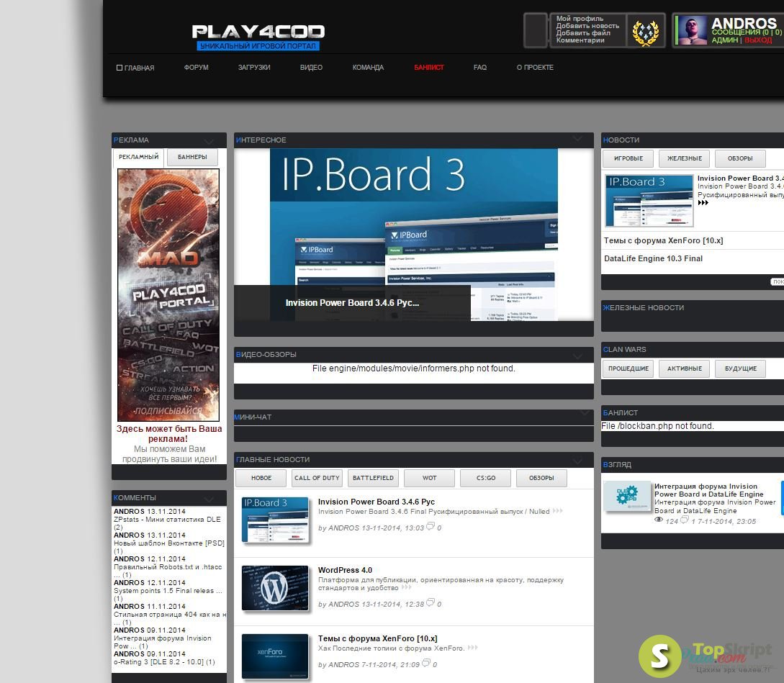784x683 pixels.
Task: Click the large IP.Board 3 slider image
Action: click(414, 235)
